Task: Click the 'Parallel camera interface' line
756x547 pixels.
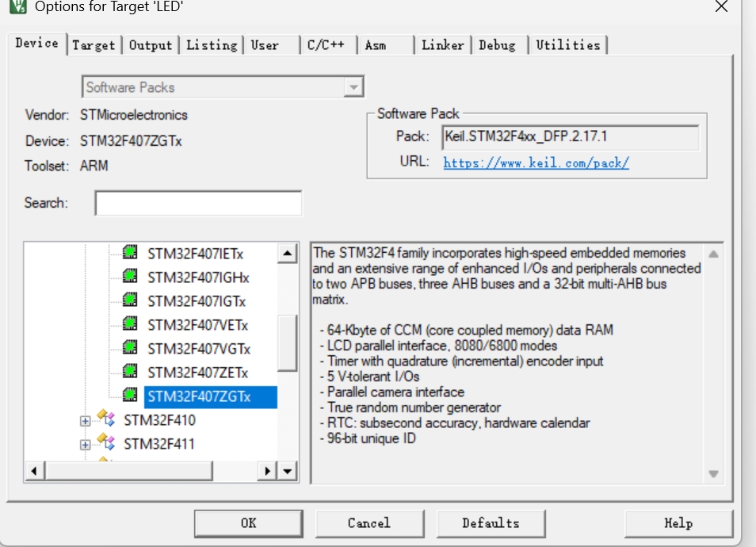Action: tap(395, 392)
